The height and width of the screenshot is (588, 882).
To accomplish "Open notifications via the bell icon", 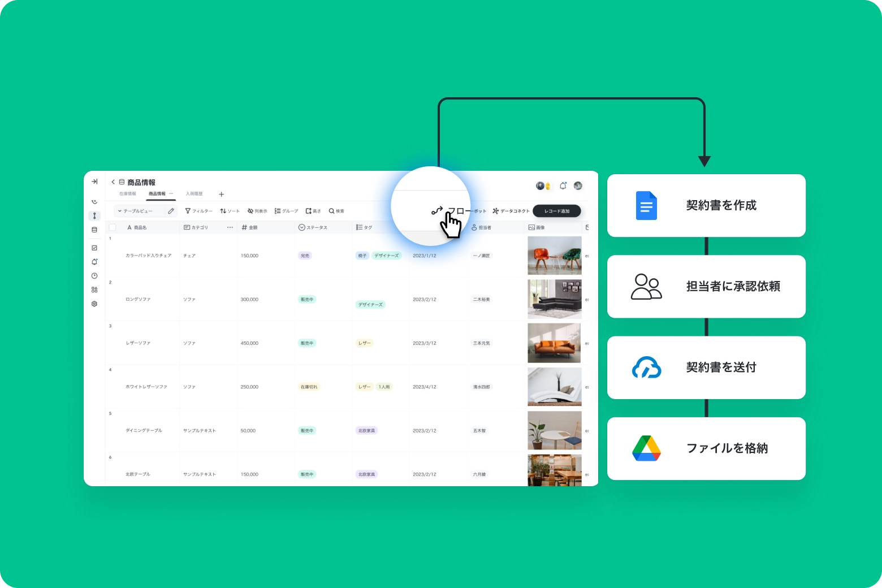I will 563,185.
